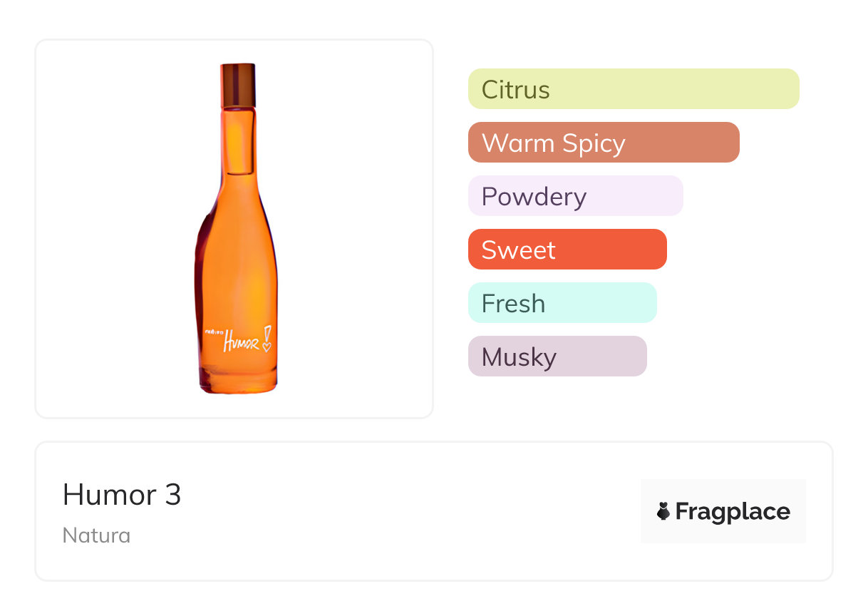Click the narrow neck of the bottle
868x616 pixels.
(237, 139)
